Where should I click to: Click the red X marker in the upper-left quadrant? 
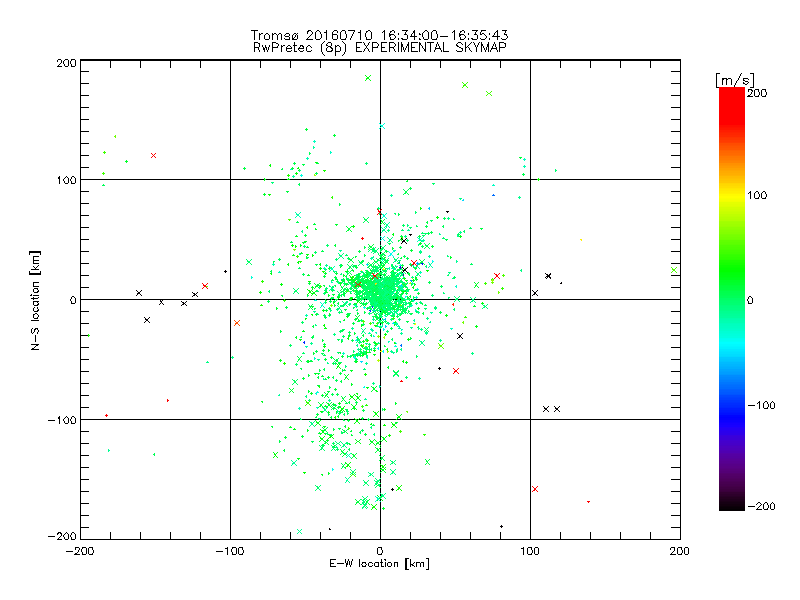point(154,156)
